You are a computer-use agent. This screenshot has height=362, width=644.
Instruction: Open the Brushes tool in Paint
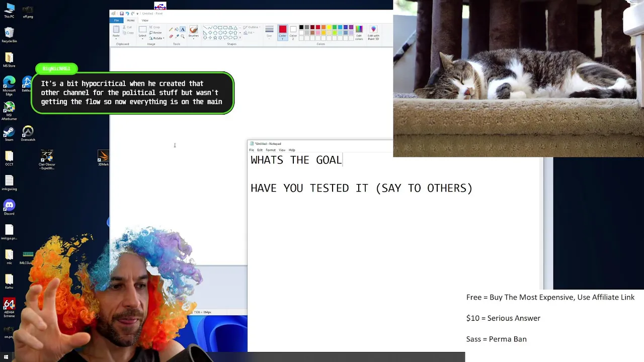click(194, 32)
